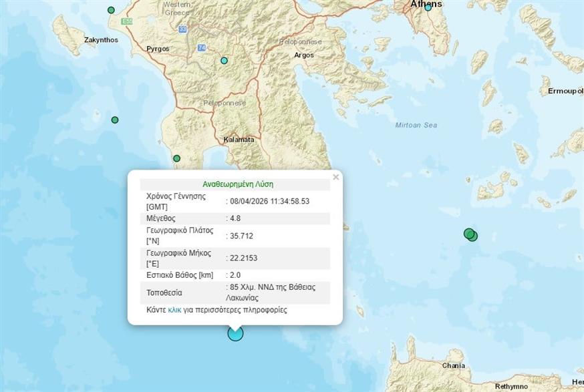Select the Τοποθεσία row in the popup
The width and height of the screenshot is (584, 392).
pos(234,292)
